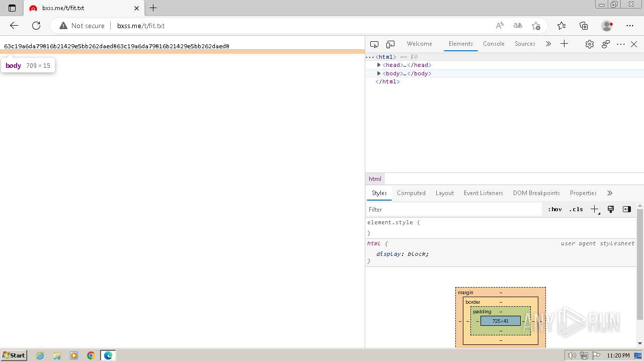Go back with the browser back arrow

click(14, 26)
